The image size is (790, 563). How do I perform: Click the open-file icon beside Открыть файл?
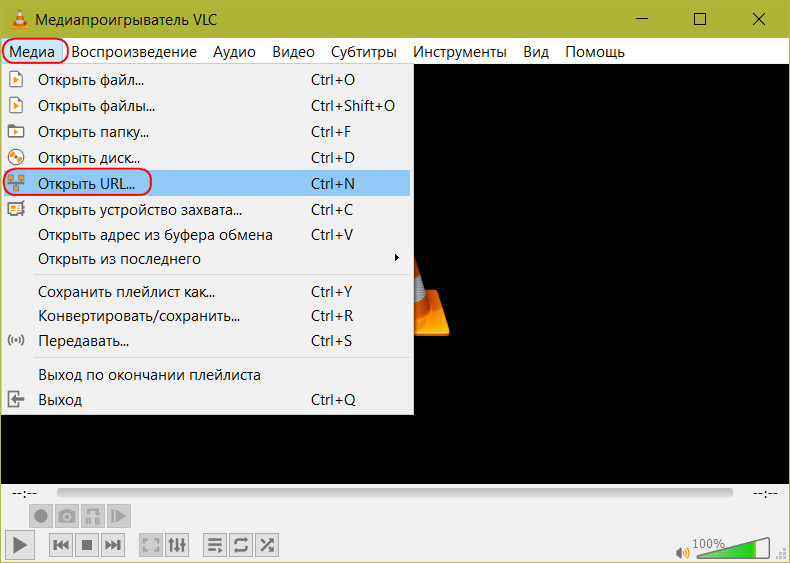16,80
